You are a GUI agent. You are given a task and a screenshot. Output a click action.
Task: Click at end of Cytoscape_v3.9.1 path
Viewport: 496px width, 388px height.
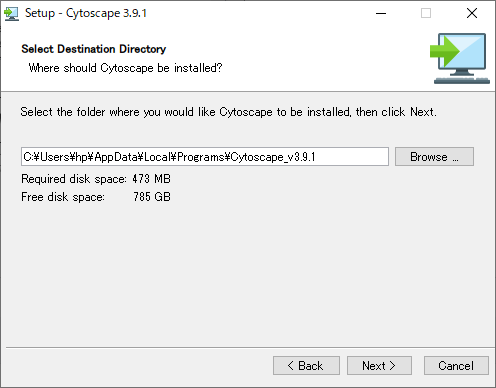(x=316, y=157)
